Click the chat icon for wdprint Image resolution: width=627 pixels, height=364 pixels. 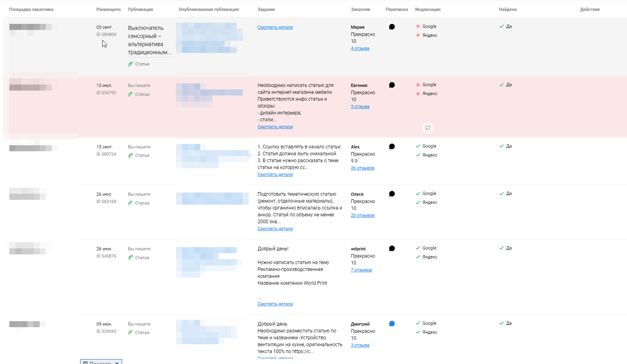pos(392,249)
